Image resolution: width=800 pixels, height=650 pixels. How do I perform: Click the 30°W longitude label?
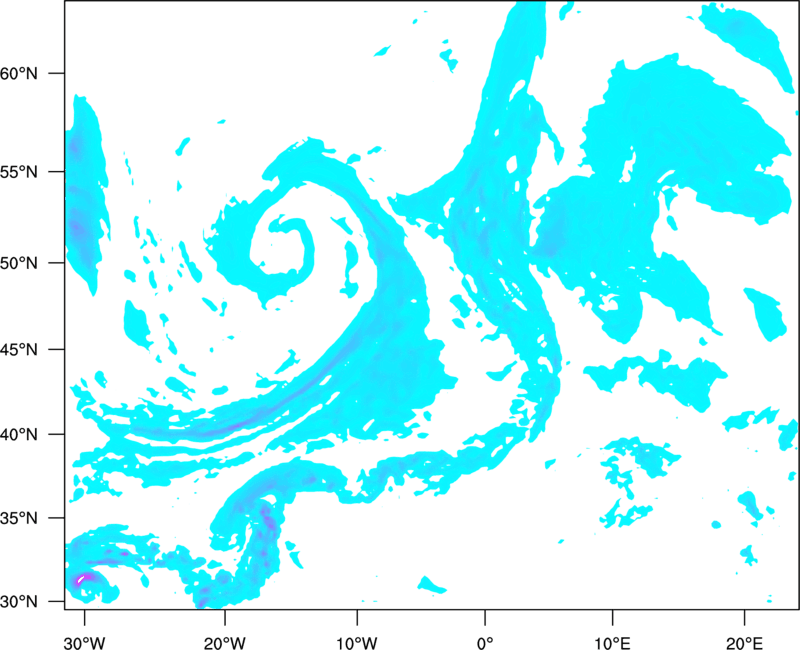tap(85, 643)
